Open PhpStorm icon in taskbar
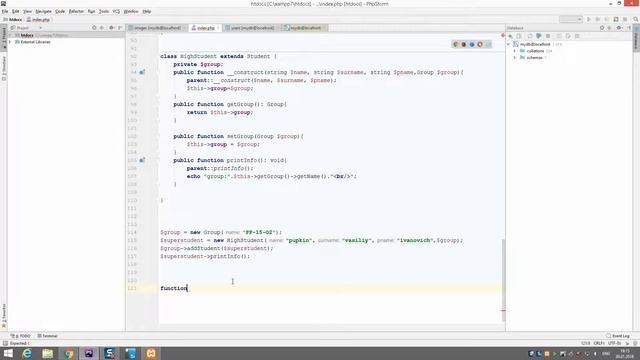Viewport: 640px width, 360px height. click(x=89, y=353)
